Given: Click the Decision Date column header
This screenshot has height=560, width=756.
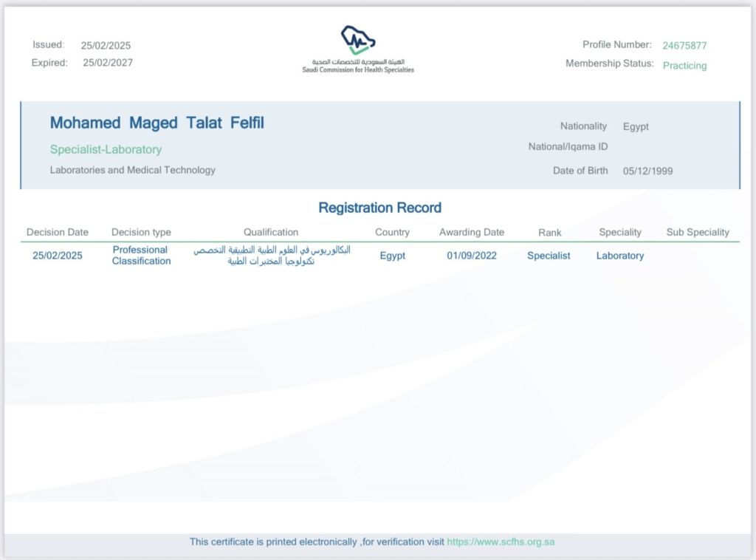Looking at the screenshot, I should pyautogui.click(x=58, y=232).
